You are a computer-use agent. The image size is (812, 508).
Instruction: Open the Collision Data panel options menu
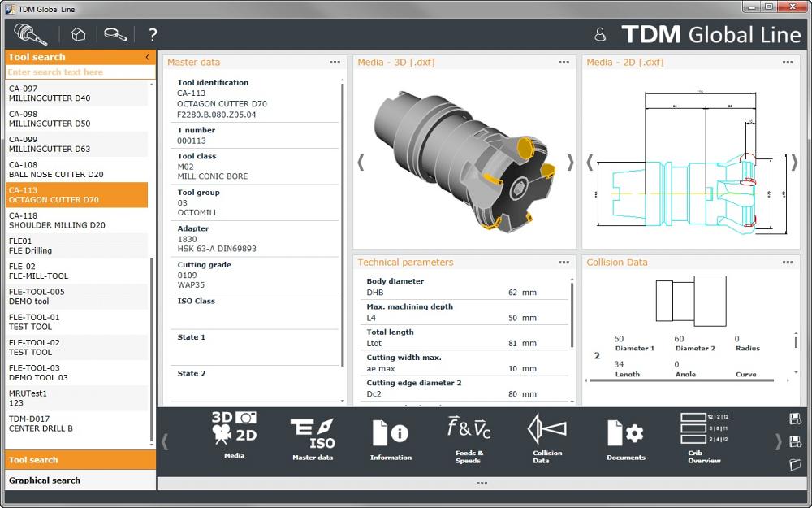pyautogui.click(x=788, y=263)
